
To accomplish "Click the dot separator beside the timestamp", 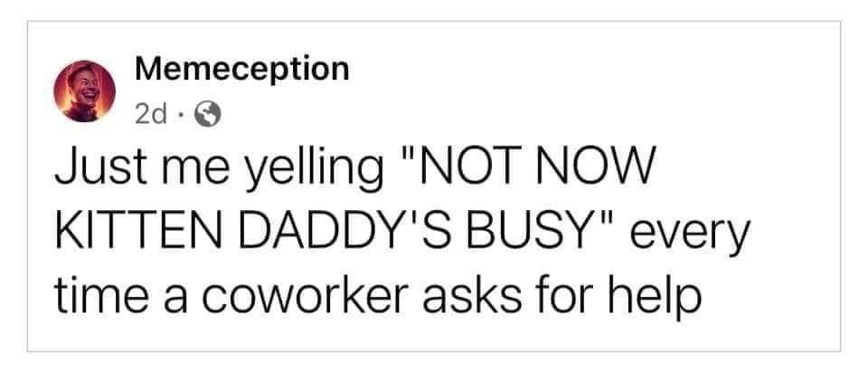I will (181, 116).
